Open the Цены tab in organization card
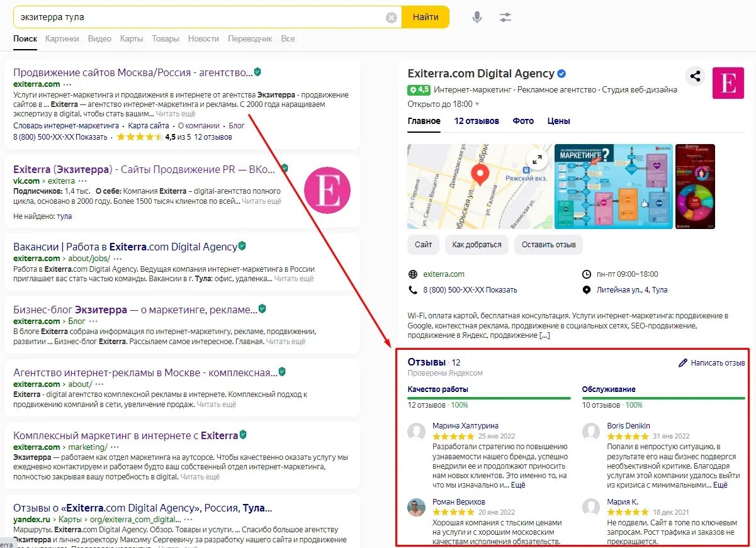The width and height of the screenshot is (756, 548). point(559,121)
